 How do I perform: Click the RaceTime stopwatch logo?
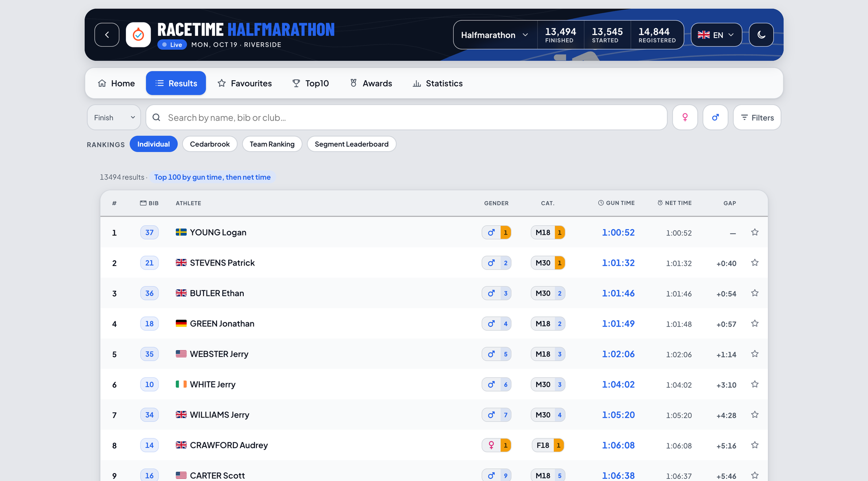pyautogui.click(x=138, y=35)
